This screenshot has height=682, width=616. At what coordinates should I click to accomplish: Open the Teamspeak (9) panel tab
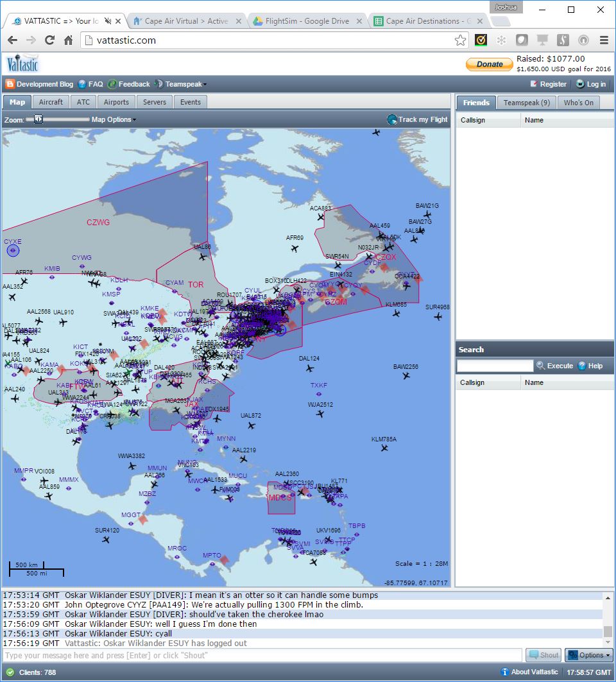[x=526, y=102]
